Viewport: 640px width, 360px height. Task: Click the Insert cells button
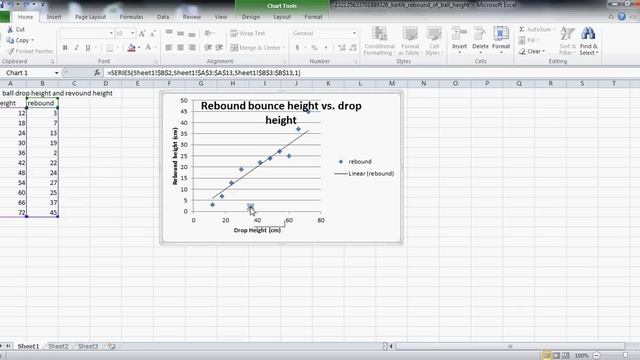pos(459,40)
